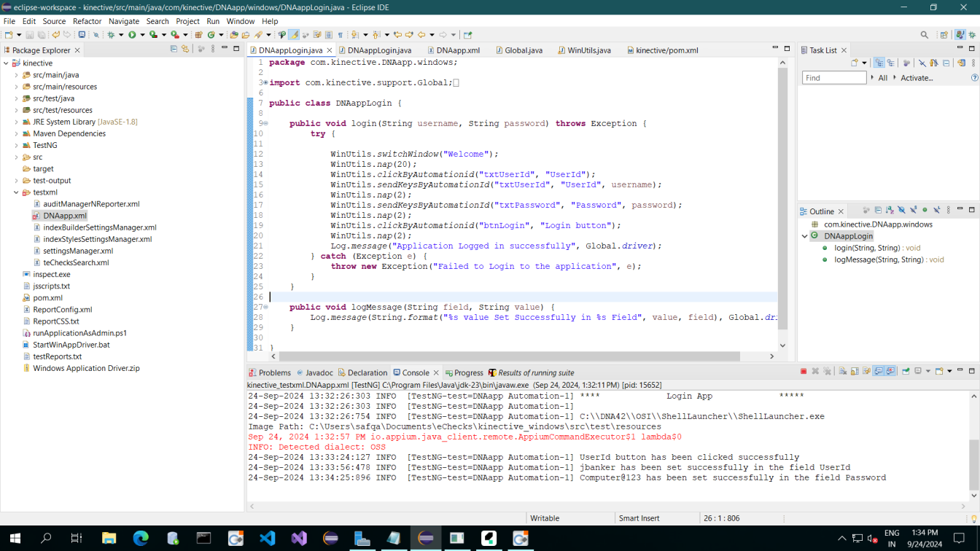
Task: Click the Activate... link in Task List
Action: (917, 78)
